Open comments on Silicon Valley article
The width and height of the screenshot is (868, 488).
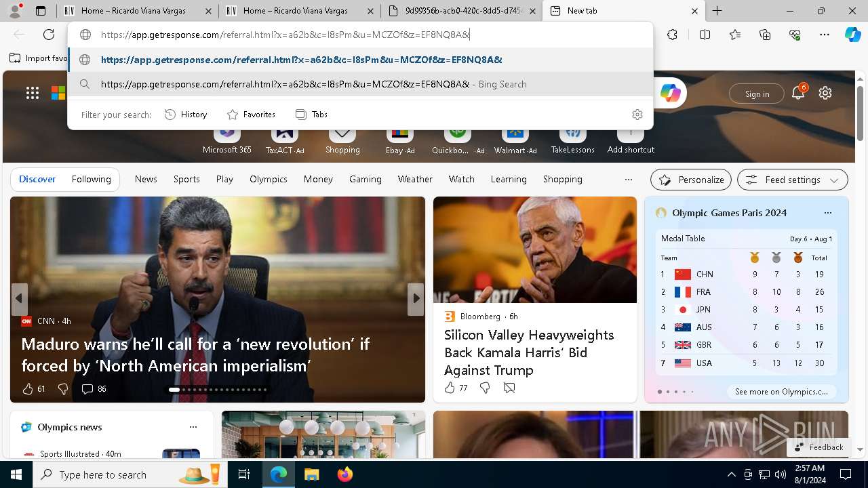509,388
